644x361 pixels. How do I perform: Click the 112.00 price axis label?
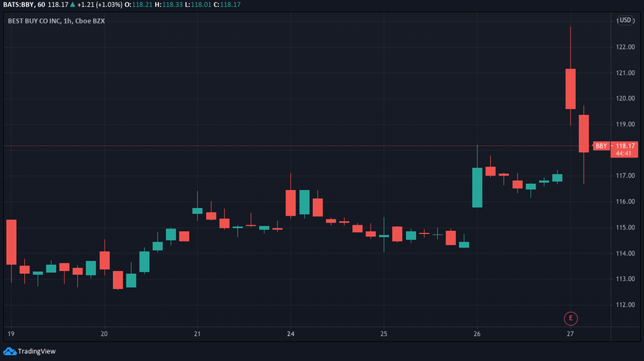[625, 305]
